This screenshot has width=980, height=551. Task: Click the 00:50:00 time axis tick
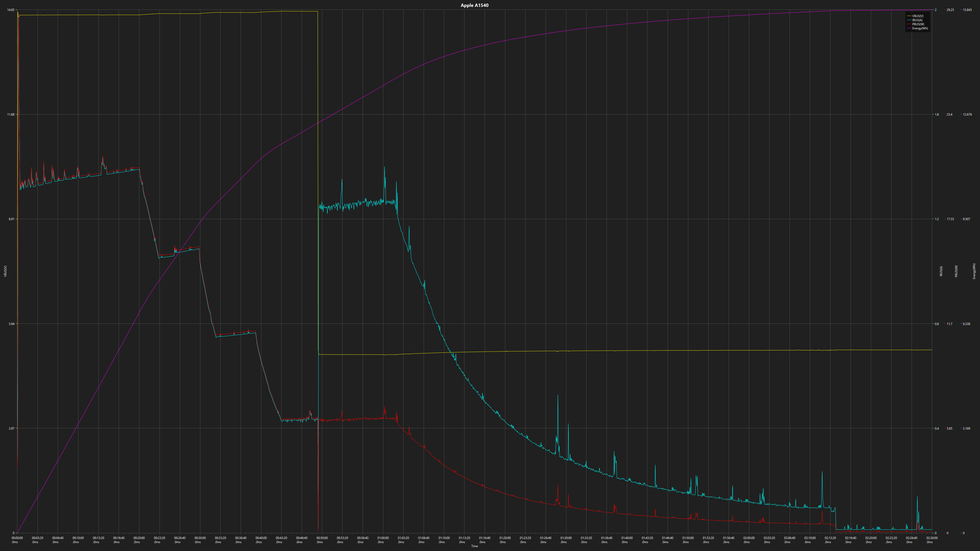[322, 538]
